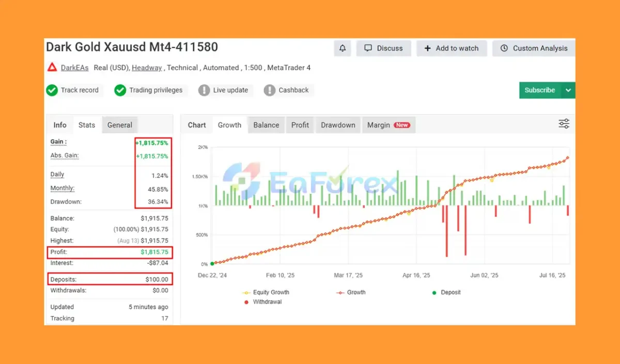This screenshot has height=364, width=620.
Task: Click the Subscribe button
Action: coord(540,90)
